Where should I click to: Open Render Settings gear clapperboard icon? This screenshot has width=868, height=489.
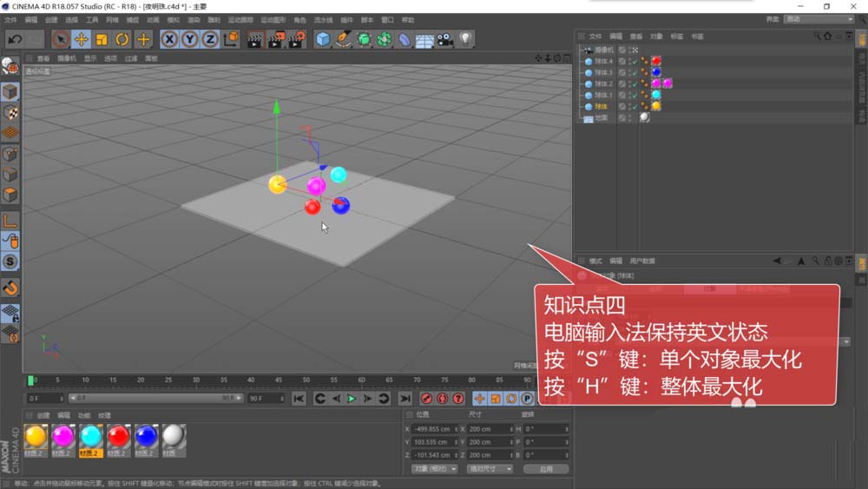[x=297, y=39]
